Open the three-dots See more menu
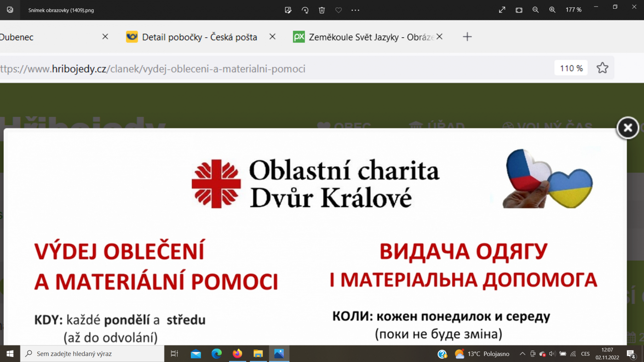 355,10
